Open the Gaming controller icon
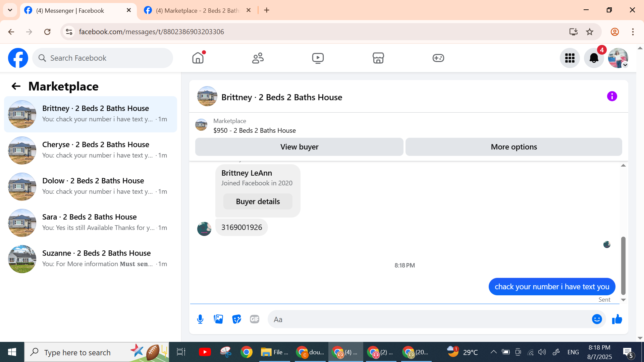The width and height of the screenshot is (644, 362). (x=438, y=58)
